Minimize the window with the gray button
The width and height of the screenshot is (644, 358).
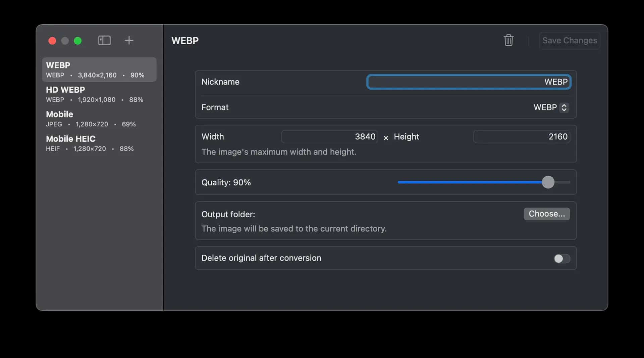tap(65, 41)
